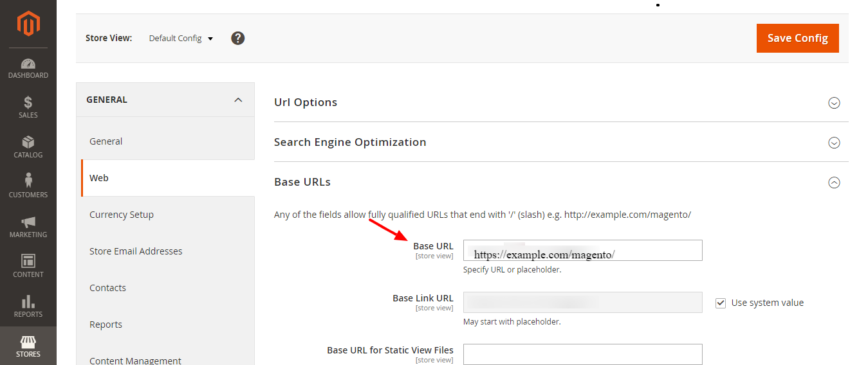Expand the Search Engine Optimization section

point(834,143)
